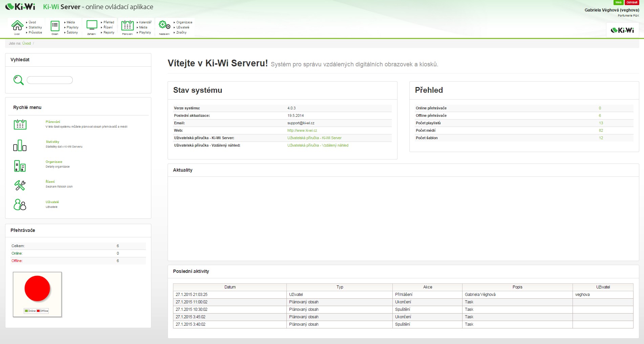This screenshot has height=344, width=644.
Task: Click the Plánování text link in Rychlé menu
Action: point(53,122)
